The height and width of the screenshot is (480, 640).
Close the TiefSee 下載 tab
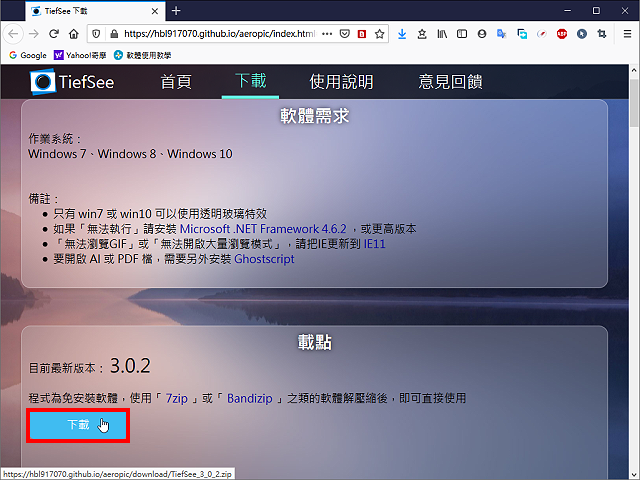(x=155, y=11)
